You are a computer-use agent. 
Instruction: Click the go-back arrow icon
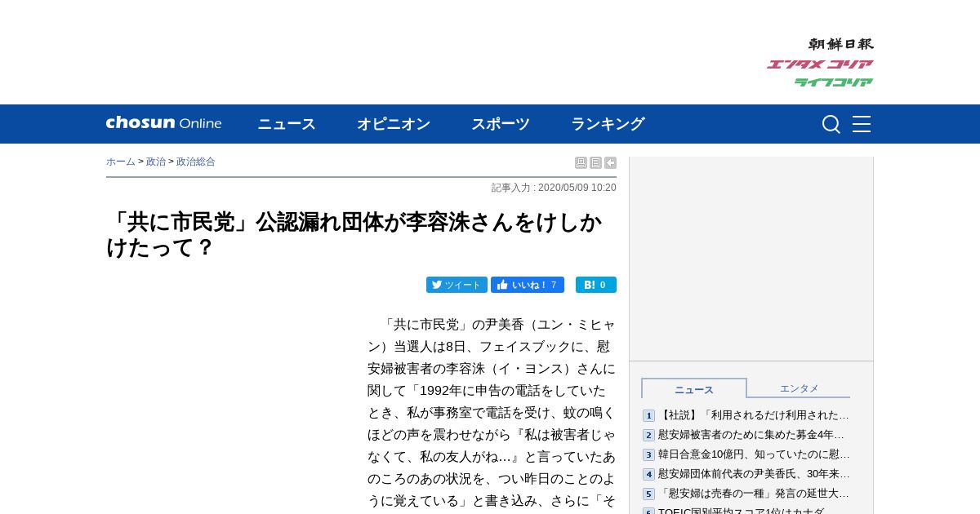pyautogui.click(x=610, y=162)
